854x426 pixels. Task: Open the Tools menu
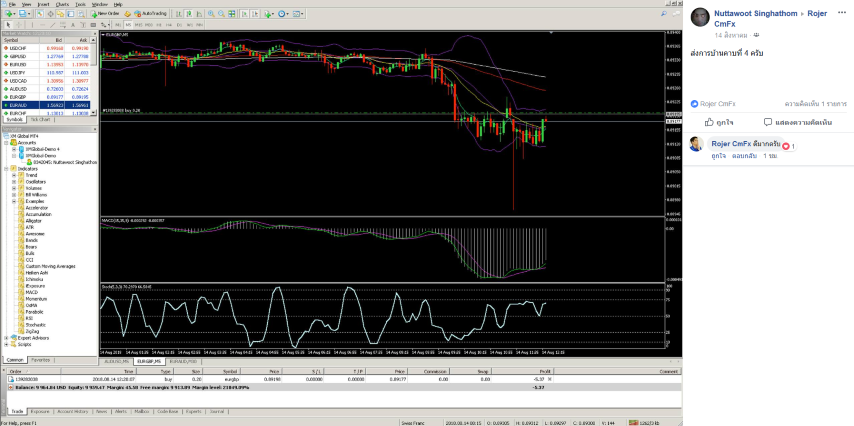coord(81,4)
